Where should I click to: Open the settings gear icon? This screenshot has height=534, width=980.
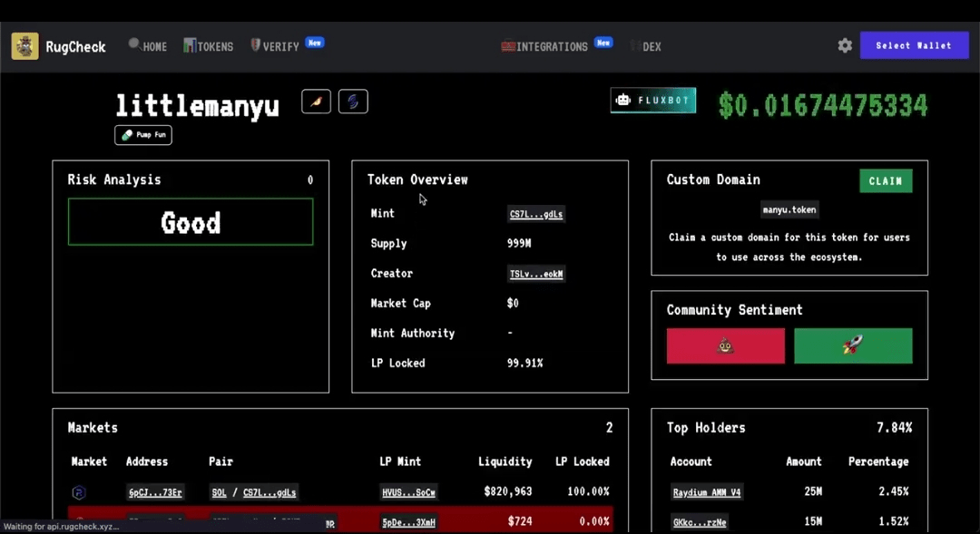[845, 45]
